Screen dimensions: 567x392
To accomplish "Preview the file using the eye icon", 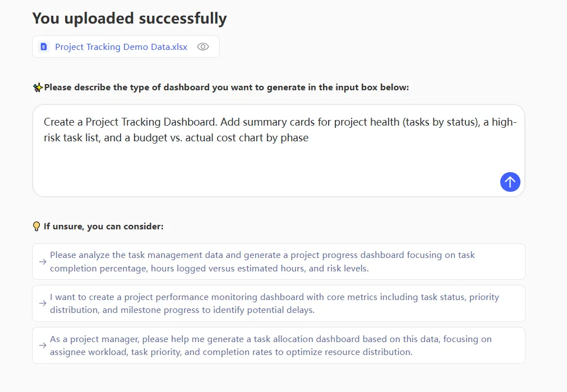I will 202,47.
